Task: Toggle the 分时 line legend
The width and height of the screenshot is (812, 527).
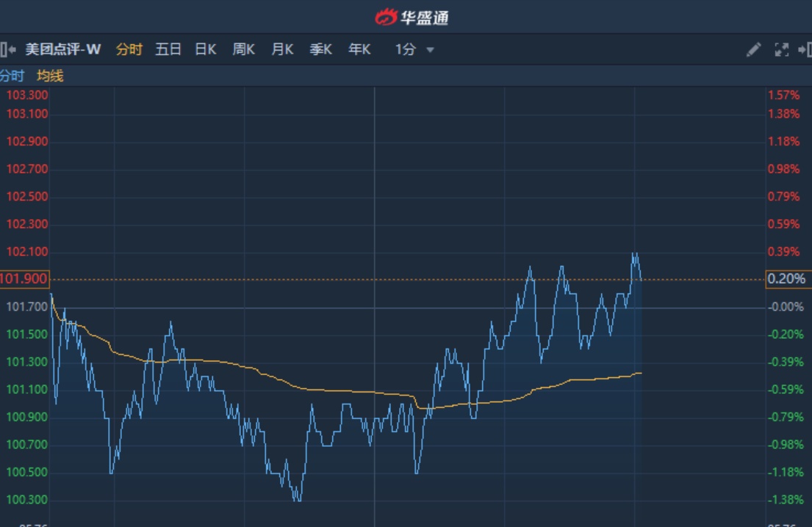Action: point(12,76)
